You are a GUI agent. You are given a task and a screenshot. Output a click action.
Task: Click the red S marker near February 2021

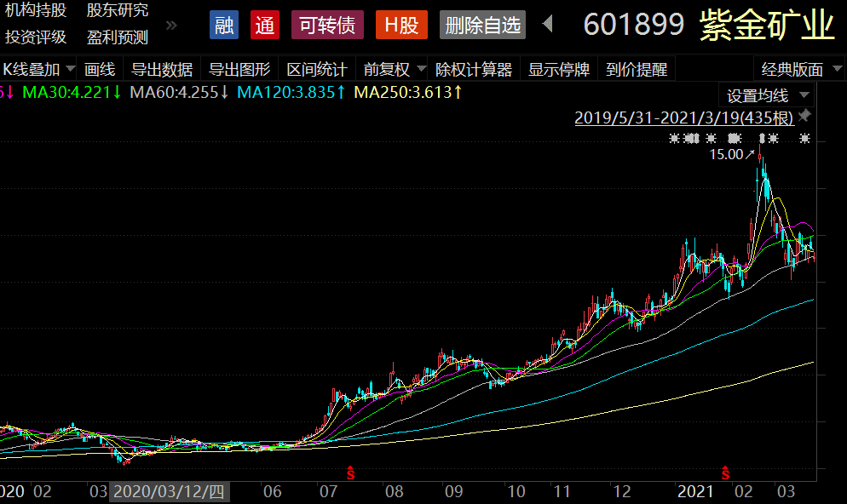tap(725, 473)
